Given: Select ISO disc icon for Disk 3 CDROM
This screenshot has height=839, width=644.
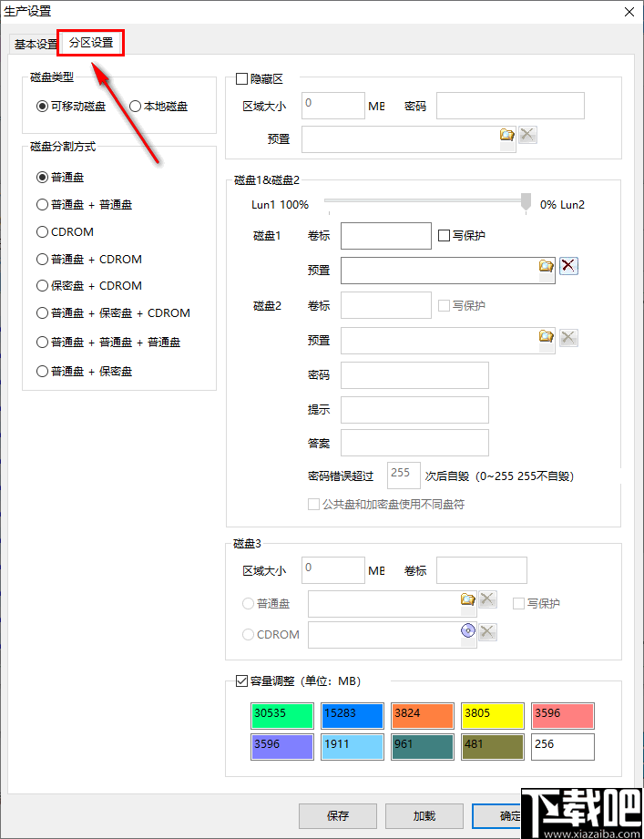Looking at the screenshot, I should (468, 631).
